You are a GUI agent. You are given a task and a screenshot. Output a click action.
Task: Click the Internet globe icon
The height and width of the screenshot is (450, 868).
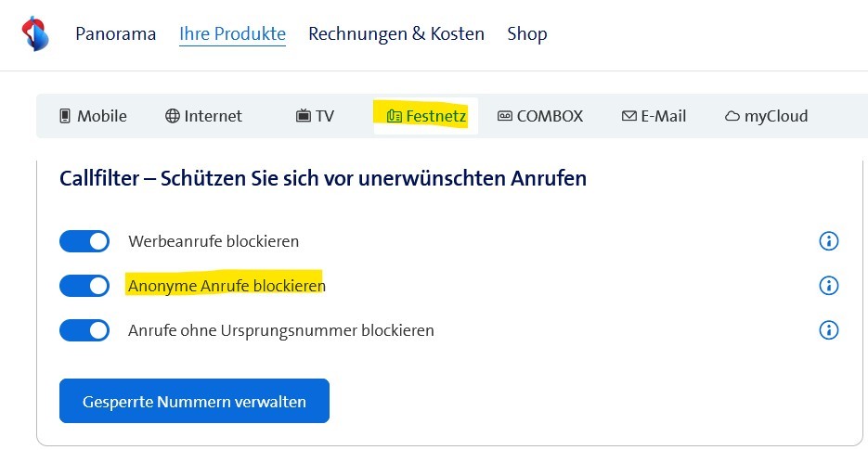click(172, 116)
